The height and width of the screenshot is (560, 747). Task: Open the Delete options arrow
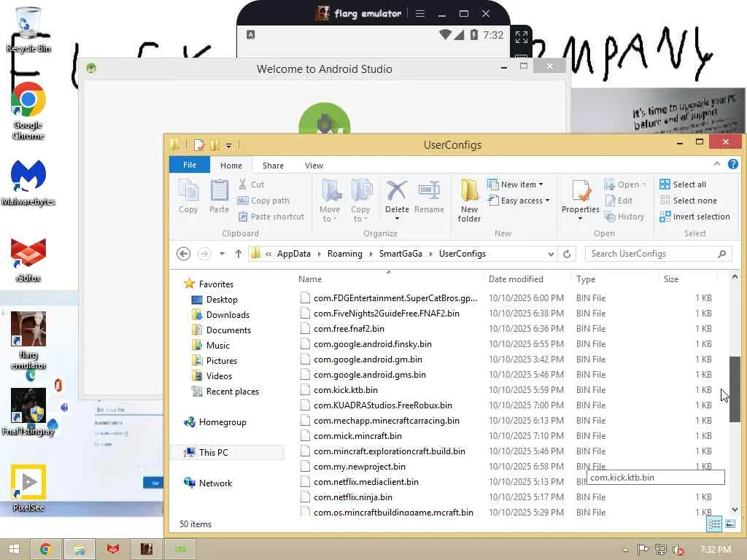point(397,219)
